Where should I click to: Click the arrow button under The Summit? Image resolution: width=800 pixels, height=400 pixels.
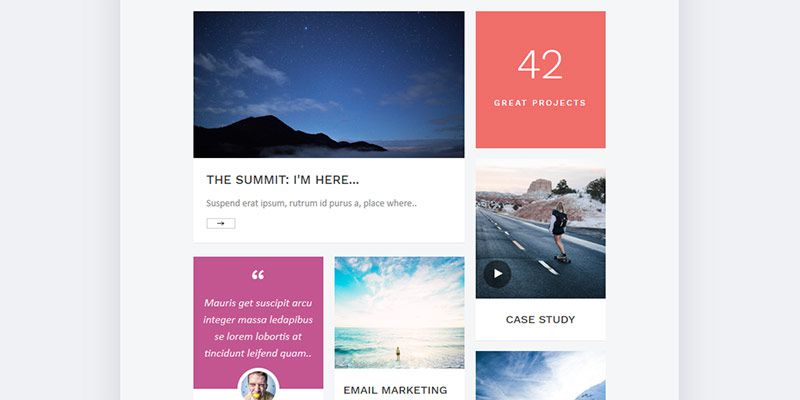point(221,223)
